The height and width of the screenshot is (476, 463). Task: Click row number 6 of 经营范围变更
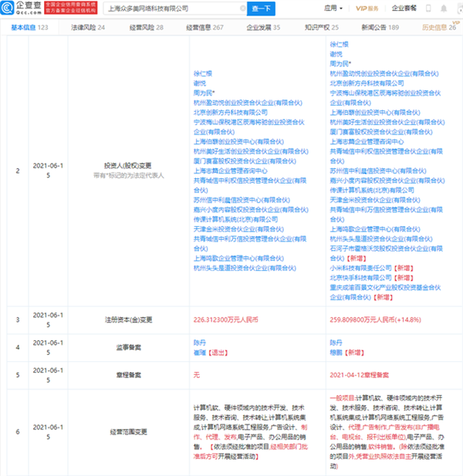tap(18, 432)
